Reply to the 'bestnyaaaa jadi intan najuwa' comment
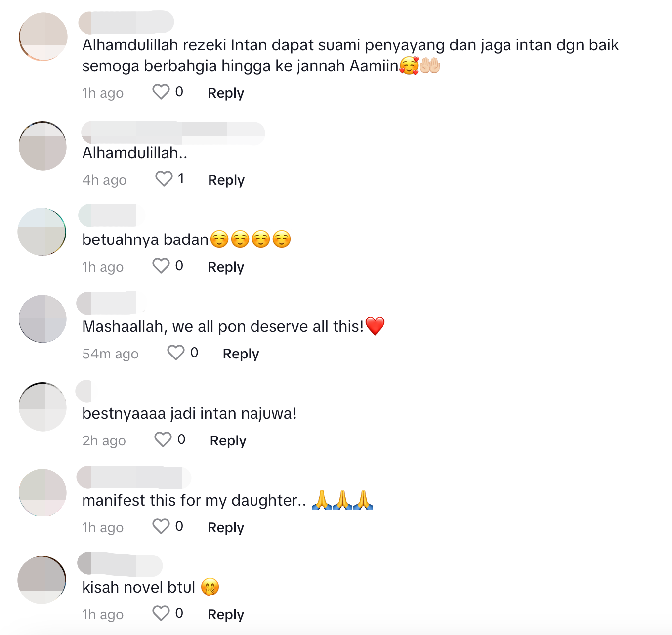The image size is (672, 635). coord(228,440)
